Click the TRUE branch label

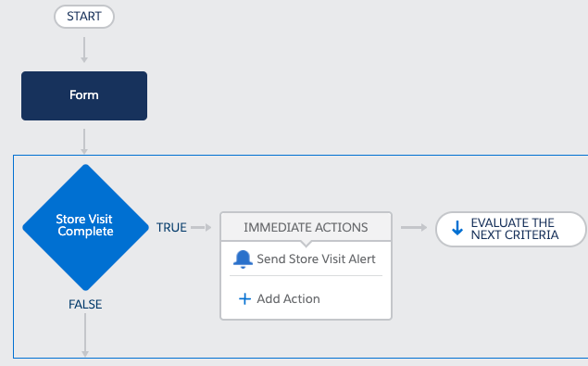pyautogui.click(x=171, y=228)
